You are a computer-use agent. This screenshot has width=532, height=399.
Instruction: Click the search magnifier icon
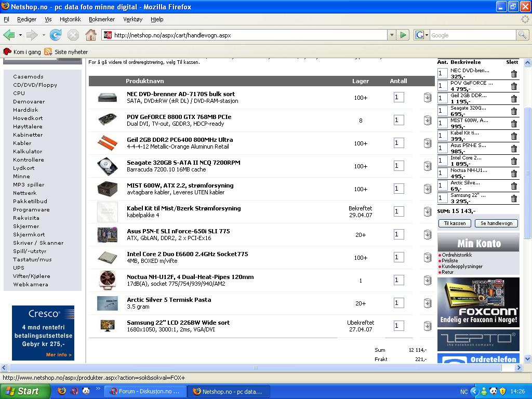click(x=522, y=35)
